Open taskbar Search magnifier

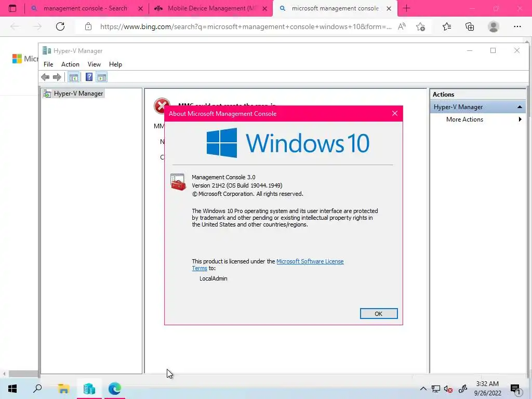click(37, 389)
